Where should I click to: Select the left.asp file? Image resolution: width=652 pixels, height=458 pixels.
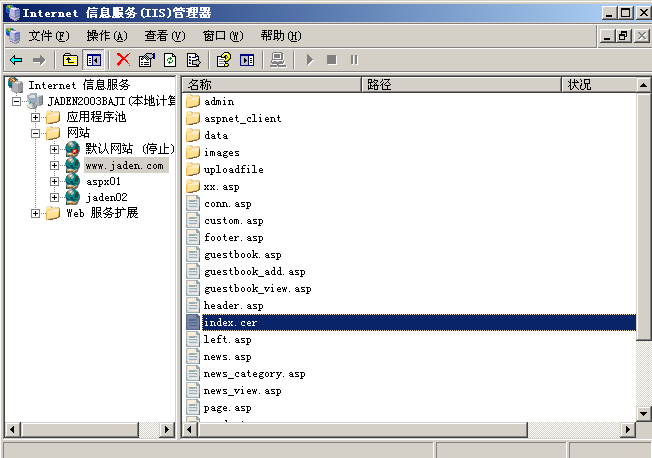pyautogui.click(x=228, y=340)
